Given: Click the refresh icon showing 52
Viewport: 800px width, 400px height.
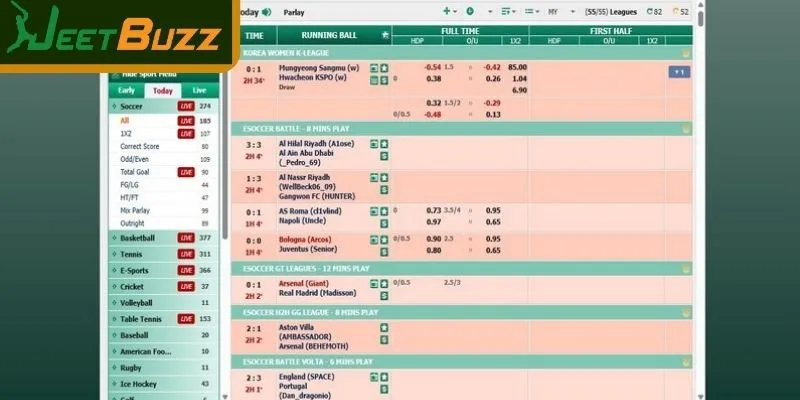Looking at the screenshot, I should pos(676,11).
